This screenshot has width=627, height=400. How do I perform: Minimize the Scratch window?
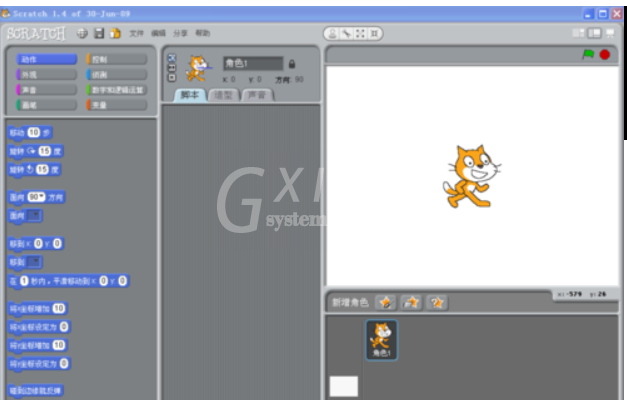(x=588, y=14)
